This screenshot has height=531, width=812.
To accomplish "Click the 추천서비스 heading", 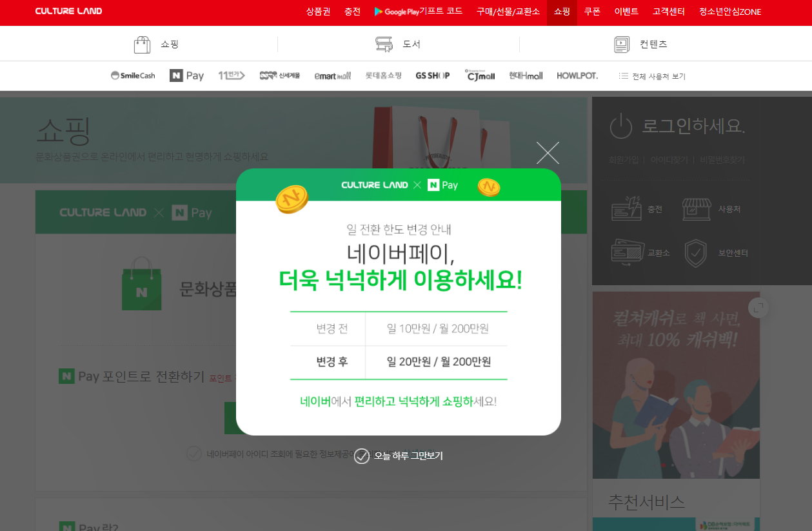I will pyautogui.click(x=646, y=502).
